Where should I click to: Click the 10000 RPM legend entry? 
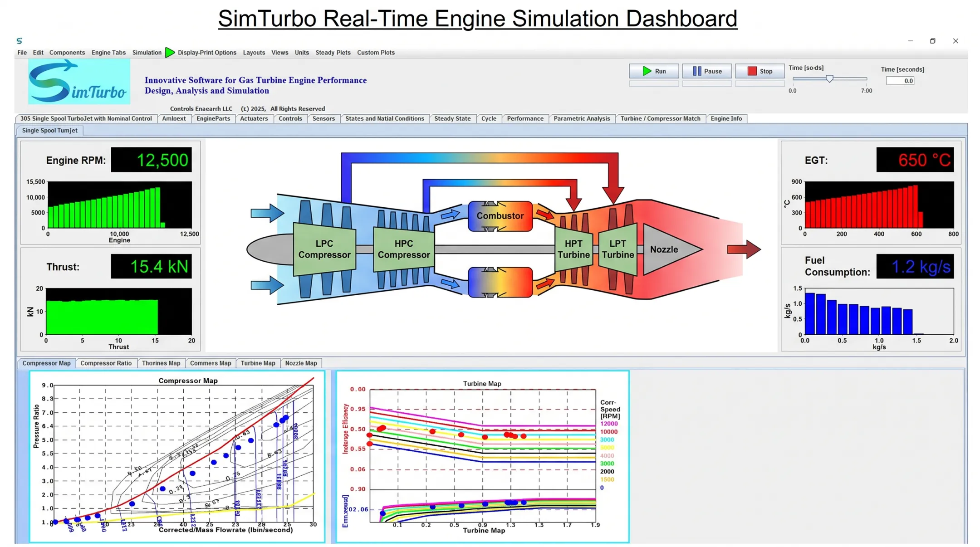pyautogui.click(x=609, y=432)
